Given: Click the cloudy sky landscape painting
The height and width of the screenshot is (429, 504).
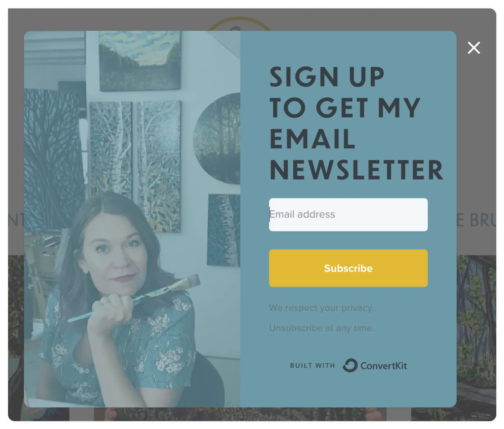Looking at the screenshot, I should click(x=140, y=61).
